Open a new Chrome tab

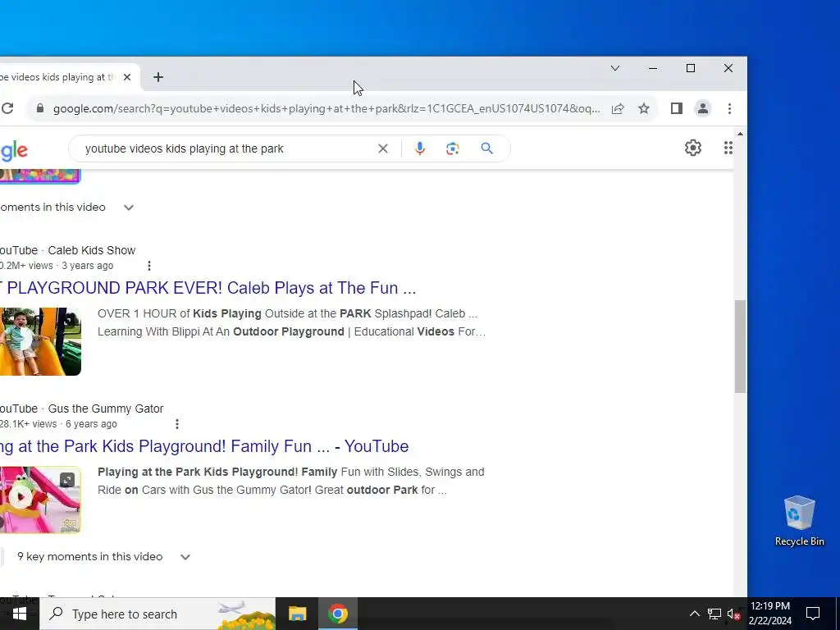point(158,77)
